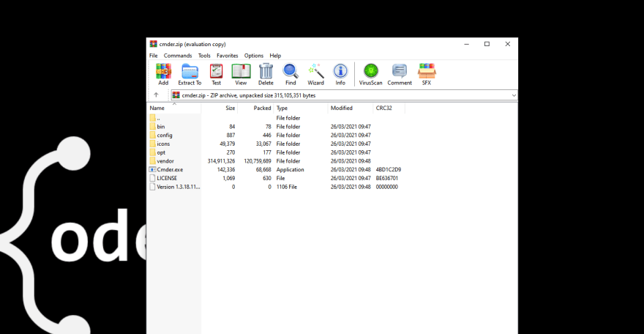This screenshot has width=644, height=334.
Task: Go up one folder level arrow
Action: coord(156,95)
